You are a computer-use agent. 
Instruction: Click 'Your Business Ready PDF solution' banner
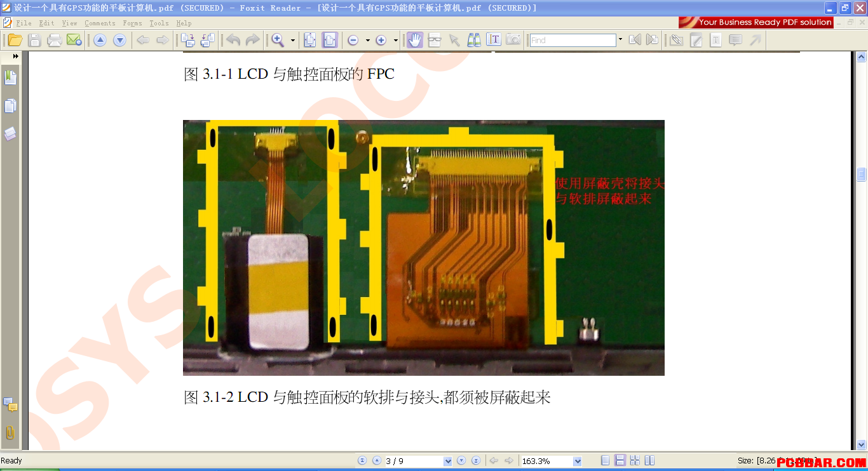coord(756,22)
